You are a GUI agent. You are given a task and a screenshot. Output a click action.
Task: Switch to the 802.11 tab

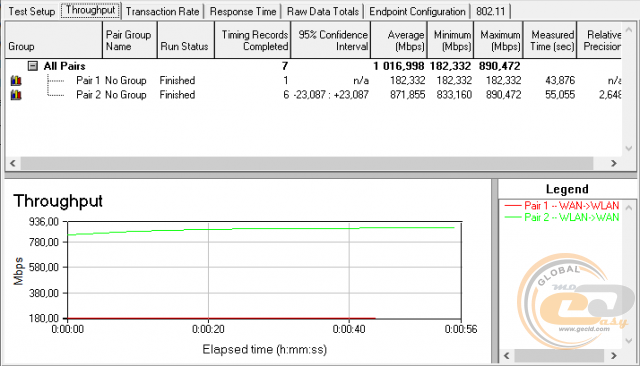click(491, 11)
